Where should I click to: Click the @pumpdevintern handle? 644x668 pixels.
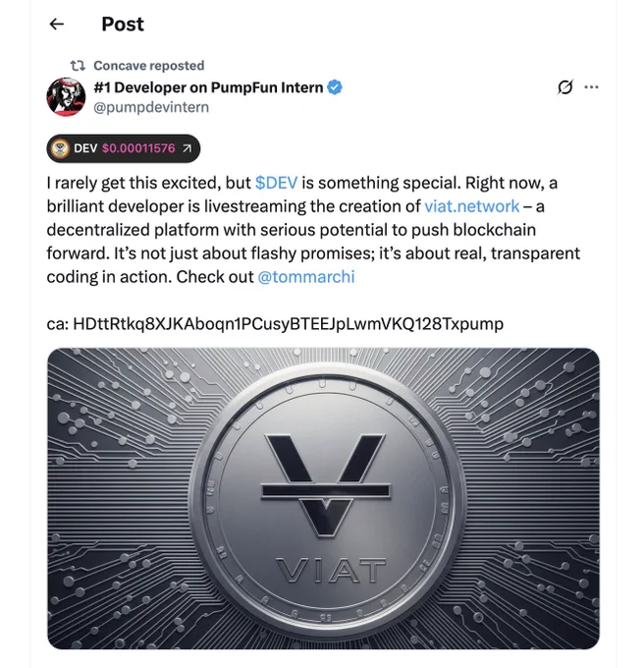151,107
